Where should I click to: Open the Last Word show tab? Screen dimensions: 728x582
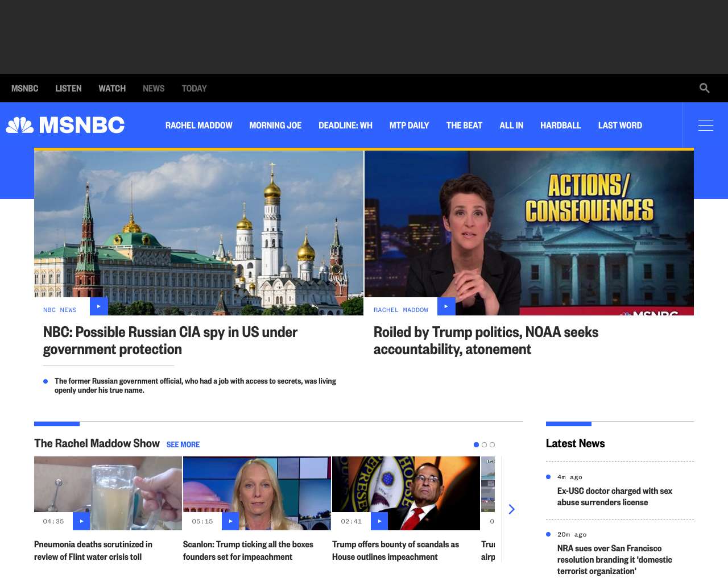coord(620,125)
